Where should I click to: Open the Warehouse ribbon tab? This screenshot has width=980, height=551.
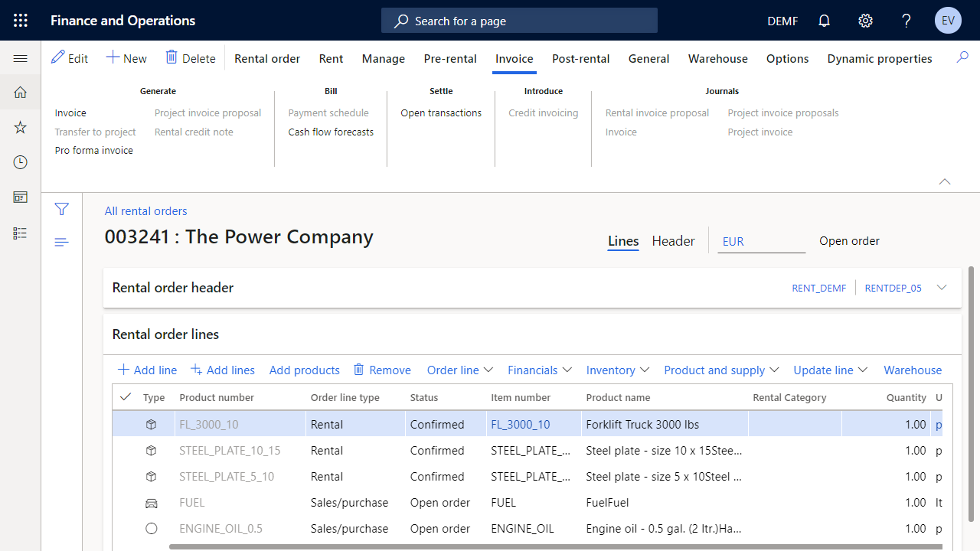(718, 58)
